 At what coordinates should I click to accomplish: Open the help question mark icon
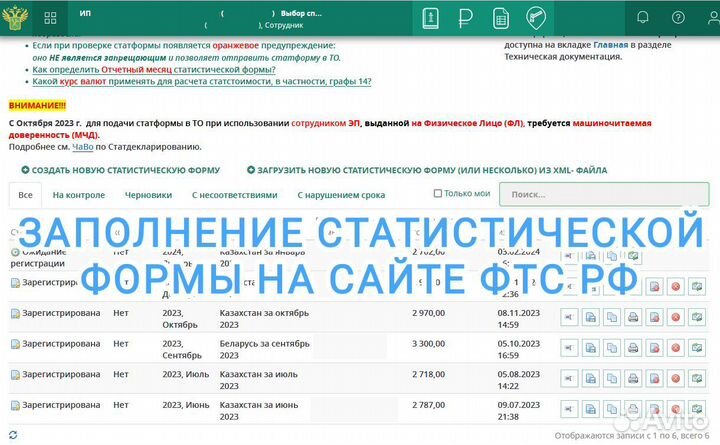tap(678, 17)
